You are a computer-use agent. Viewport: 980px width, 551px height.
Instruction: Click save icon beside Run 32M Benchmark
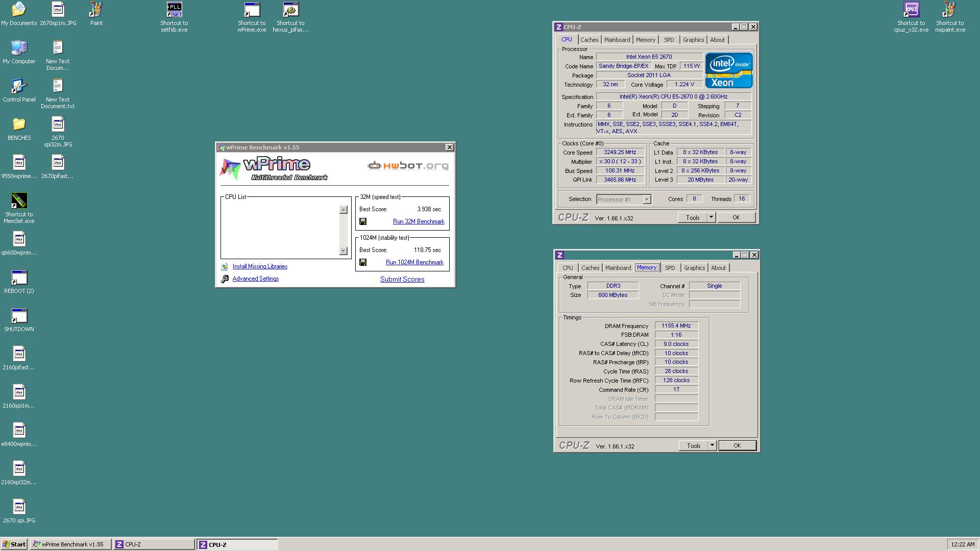point(363,221)
